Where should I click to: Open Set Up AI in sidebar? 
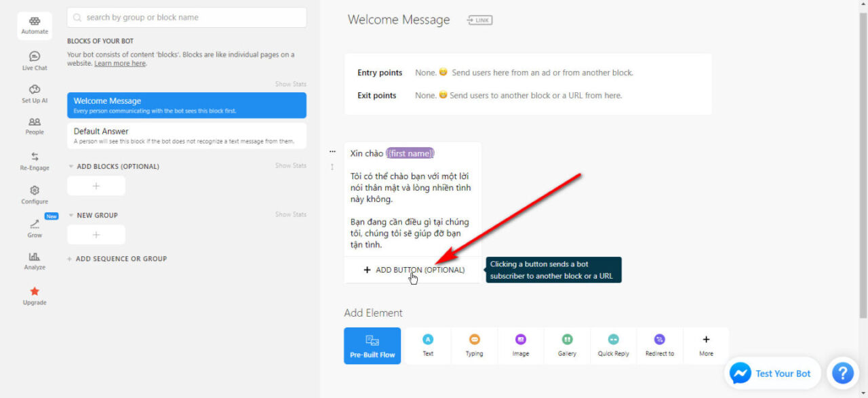pyautogui.click(x=35, y=94)
